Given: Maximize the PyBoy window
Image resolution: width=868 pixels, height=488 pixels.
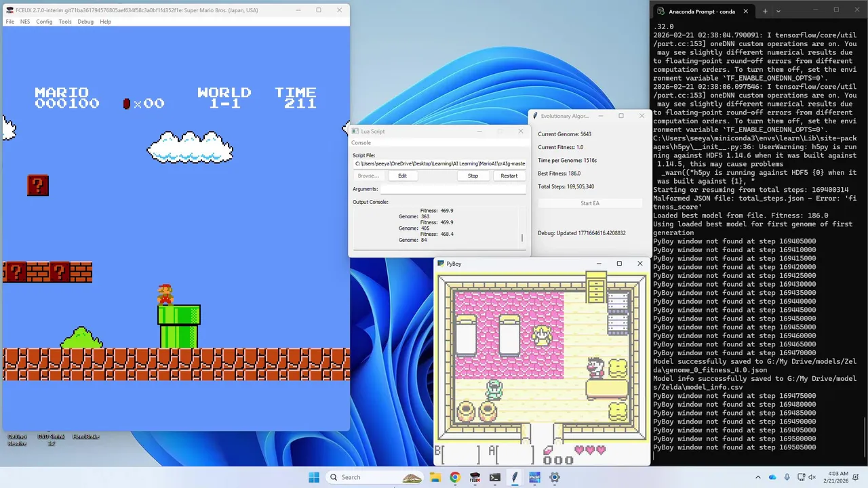Looking at the screenshot, I should tap(619, 264).
